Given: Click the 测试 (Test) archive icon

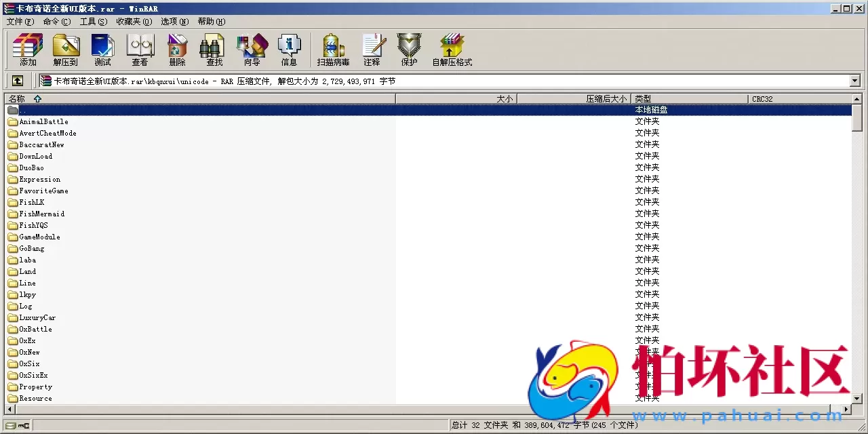Looking at the screenshot, I should 102,47.
